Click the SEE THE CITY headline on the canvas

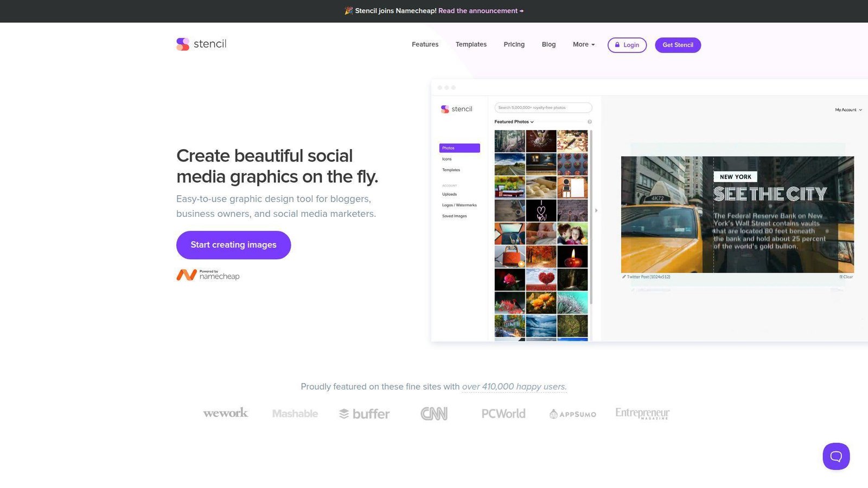[x=770, y=194]
